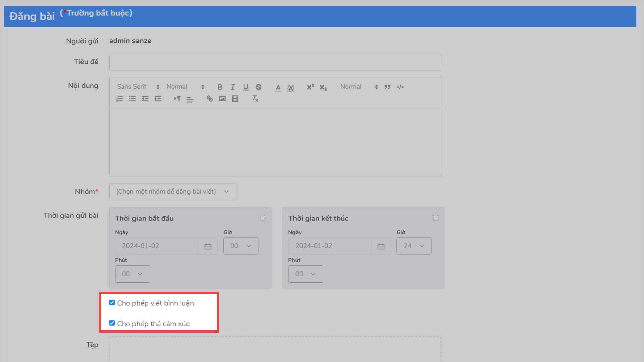Open calendar for start date
Image resolution: width=644 pixels, height=362 pixels.
pyautogui.click(x=208, y=246)
